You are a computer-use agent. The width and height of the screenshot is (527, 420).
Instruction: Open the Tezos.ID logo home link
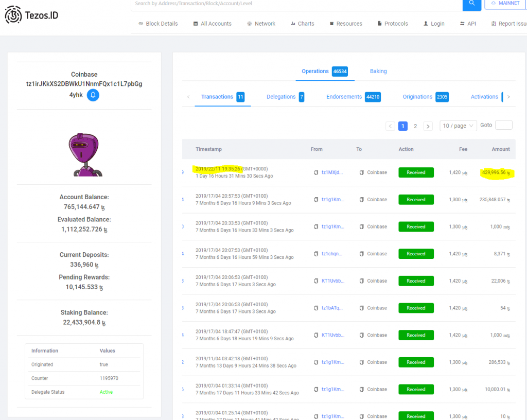[x=31, y=15]
